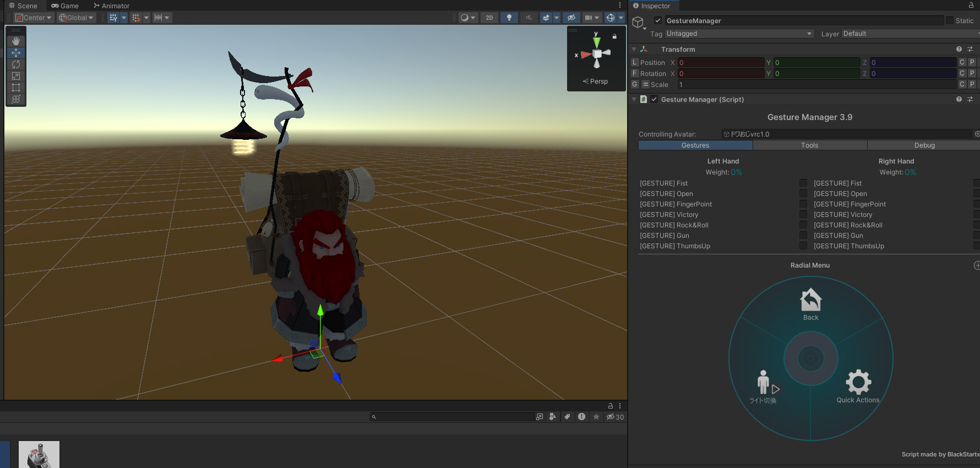Disable the Gesture Manager script checkbox
The width and height of the screenshot is (980, 468).
pyautogui.click(x=654, y=99)
